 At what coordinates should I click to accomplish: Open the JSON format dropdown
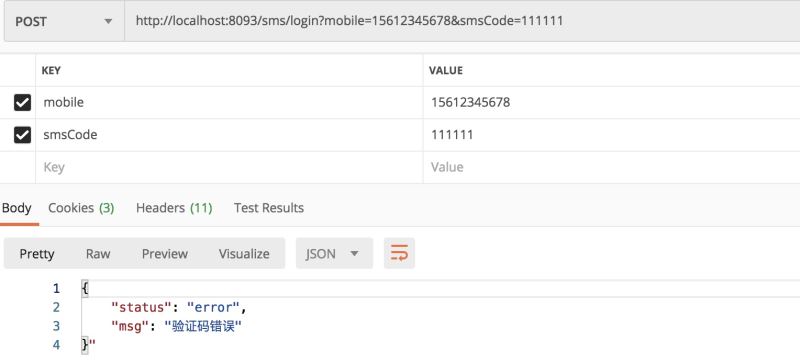(x=334, y=253)
